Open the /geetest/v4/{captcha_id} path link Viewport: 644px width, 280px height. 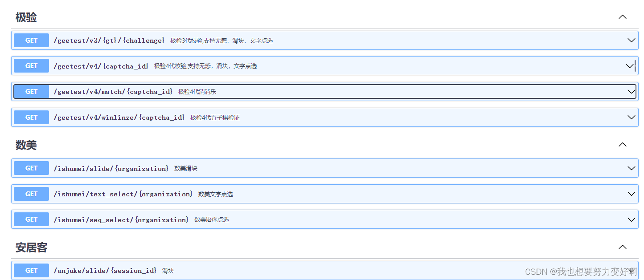tap(101, 66)
